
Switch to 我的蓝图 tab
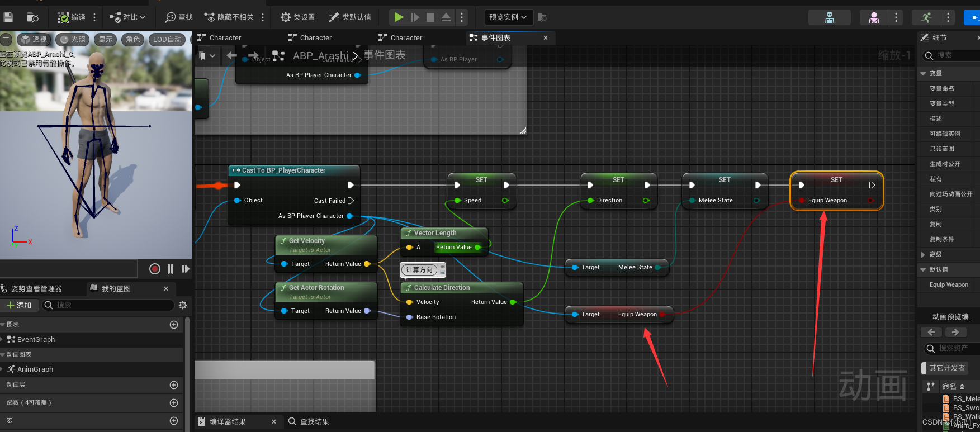(x=116, y=288)
